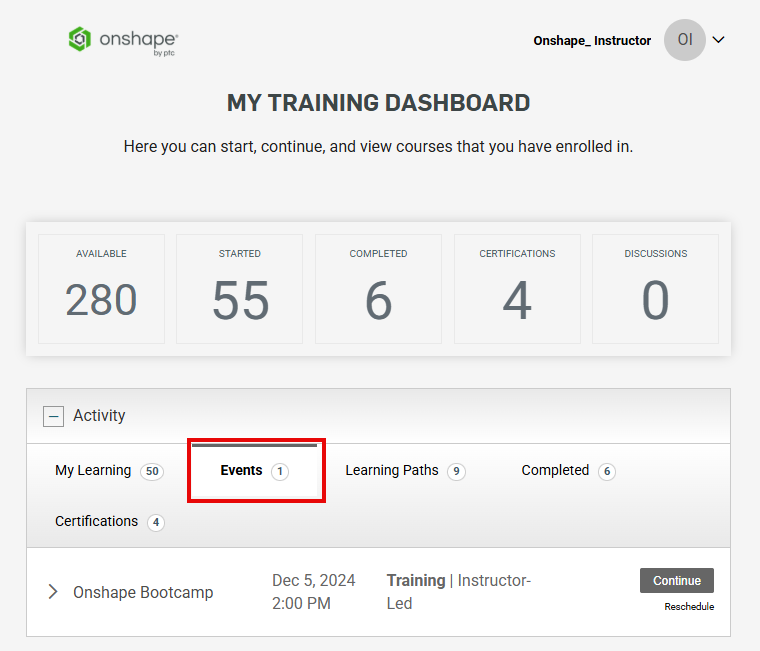
Task: Switch to the Learning Paths tab
Action: pyautogui.click(x=405, y=471)
